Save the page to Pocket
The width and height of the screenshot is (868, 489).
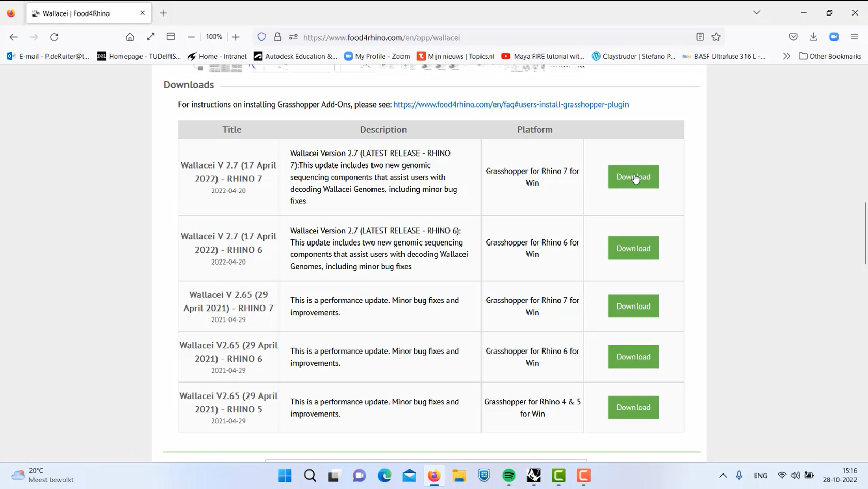793,37
